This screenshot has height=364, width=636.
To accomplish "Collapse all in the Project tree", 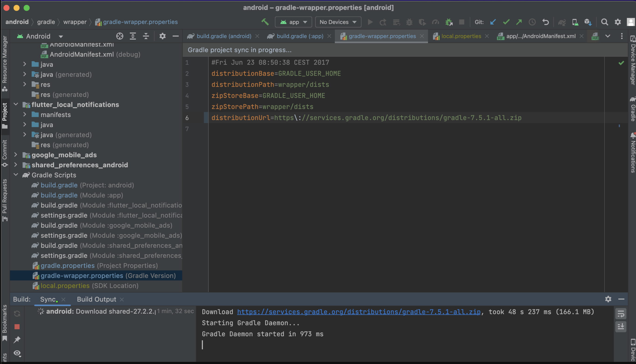I will (146, 36).
